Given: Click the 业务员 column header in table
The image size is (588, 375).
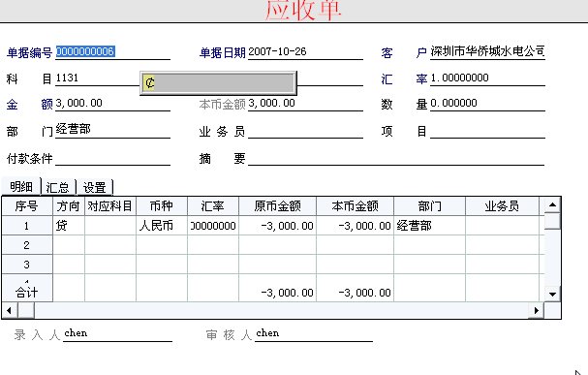Looking at the screenshot, I should click(x=502, y=205).
